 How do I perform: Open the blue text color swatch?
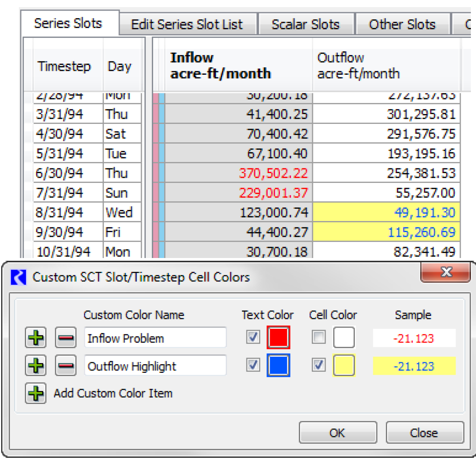coord(278,365)
